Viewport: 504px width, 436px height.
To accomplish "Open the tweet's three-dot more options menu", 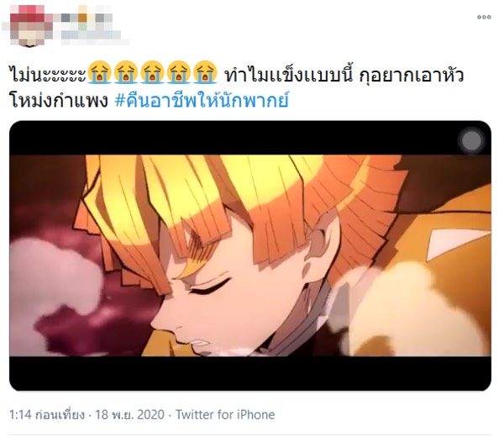I will (484, 17).
